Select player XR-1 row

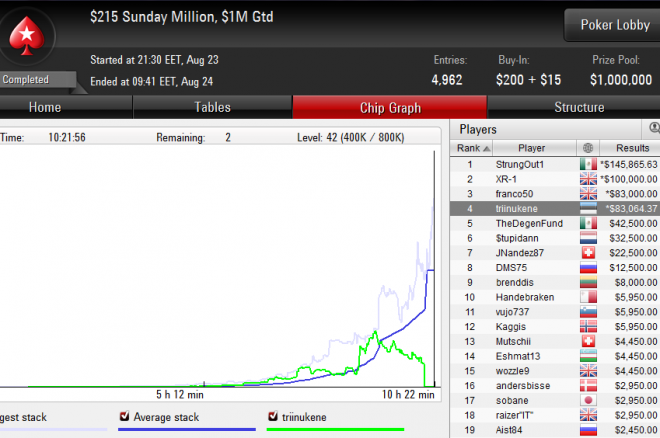555,179
